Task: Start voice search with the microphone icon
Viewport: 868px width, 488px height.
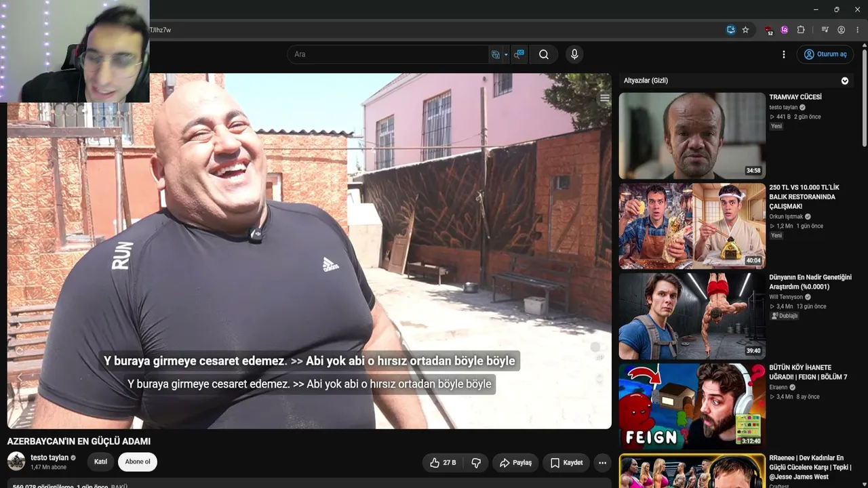Action: pyautogui.click(x=574, y=54)
